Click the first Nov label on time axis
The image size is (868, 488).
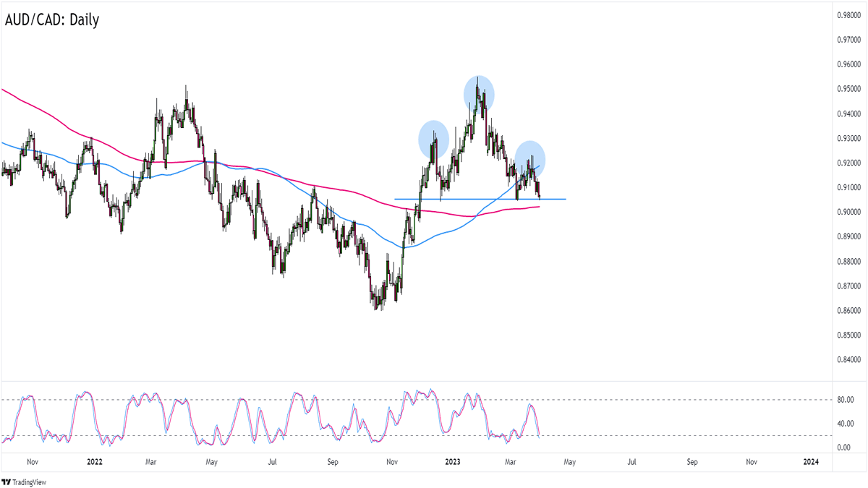[x=32, y=461]
